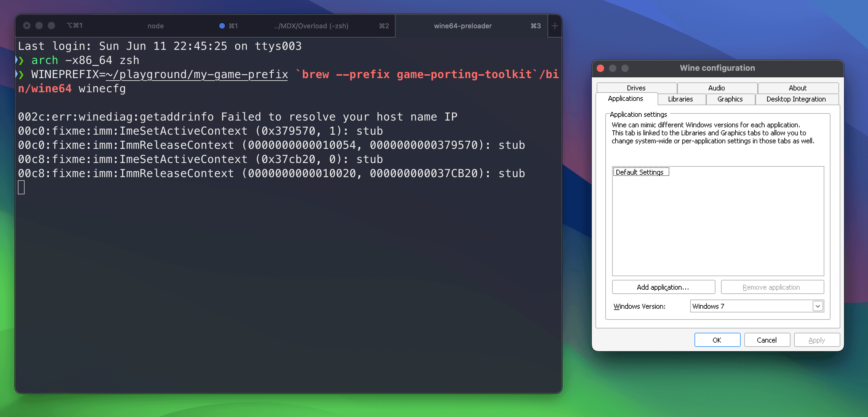Select the wine64-preloader terminal tab

(462, 26)
